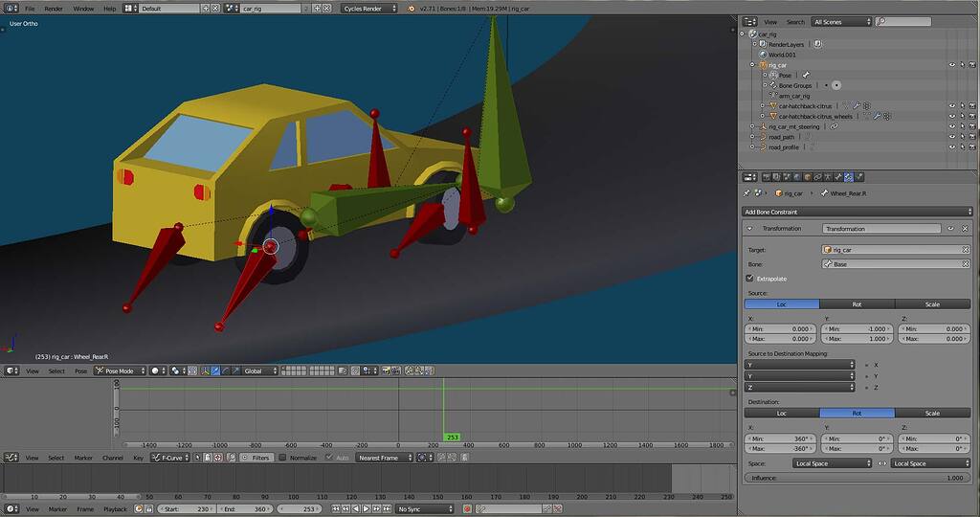Remove the Transformation constraint with X

pos(965,229)
